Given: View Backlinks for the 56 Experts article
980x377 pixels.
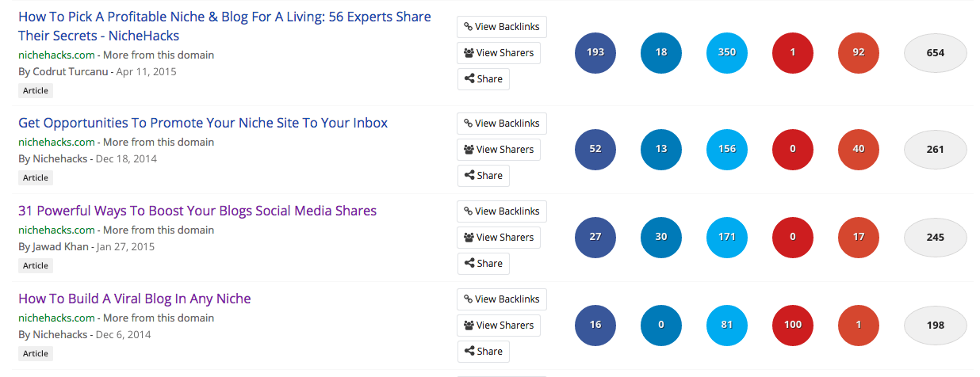Looking at the screenshot, I should coord(502,27).
